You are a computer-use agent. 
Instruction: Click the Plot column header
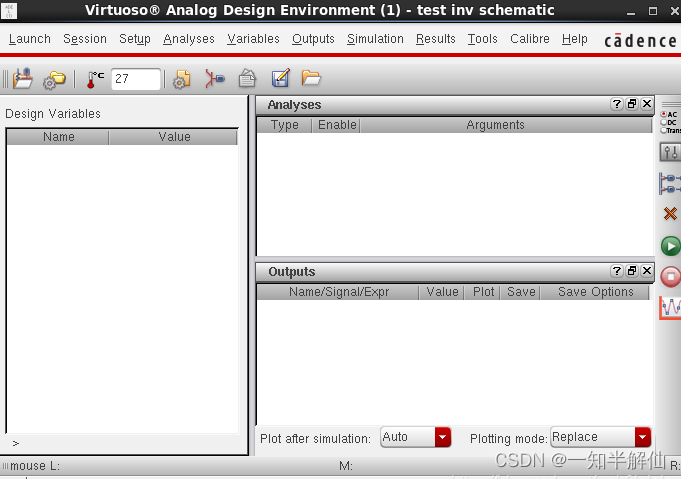483,292
